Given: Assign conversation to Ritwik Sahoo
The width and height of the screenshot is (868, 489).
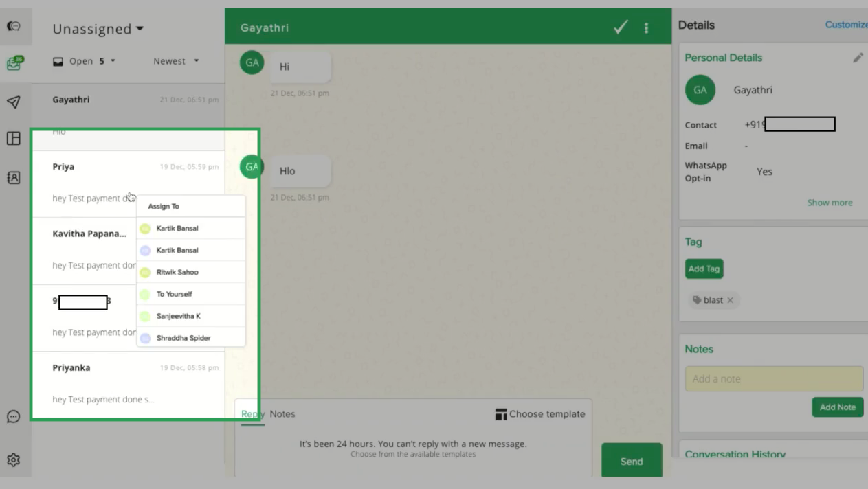Looking at the screenshot, I should click(x=177, y=272).
